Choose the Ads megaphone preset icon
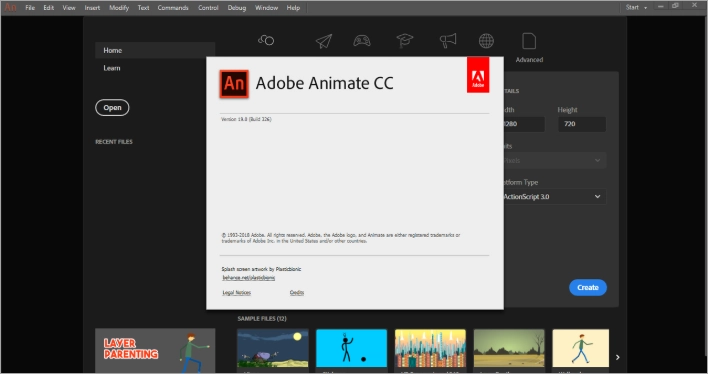The image size is (708, 374). point(448,41)
